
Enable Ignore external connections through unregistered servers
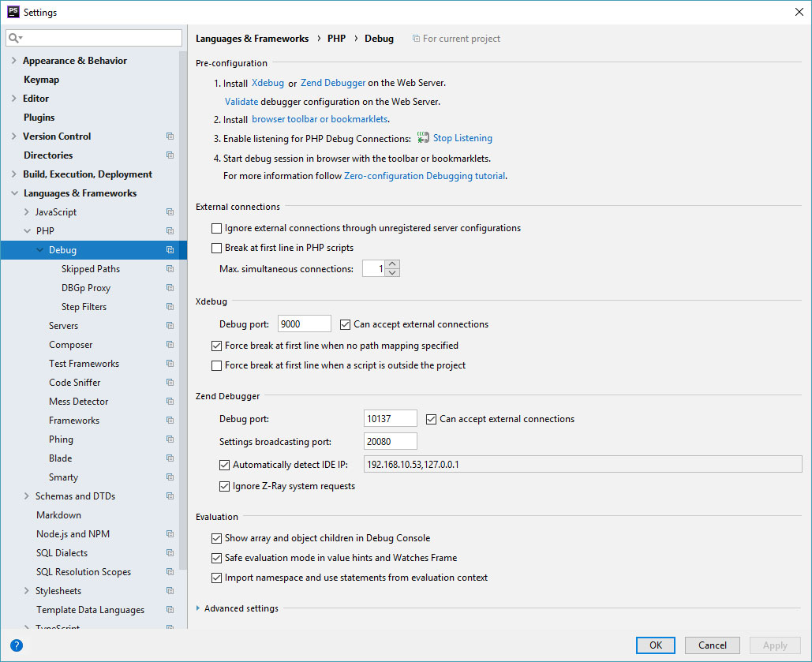216,229
